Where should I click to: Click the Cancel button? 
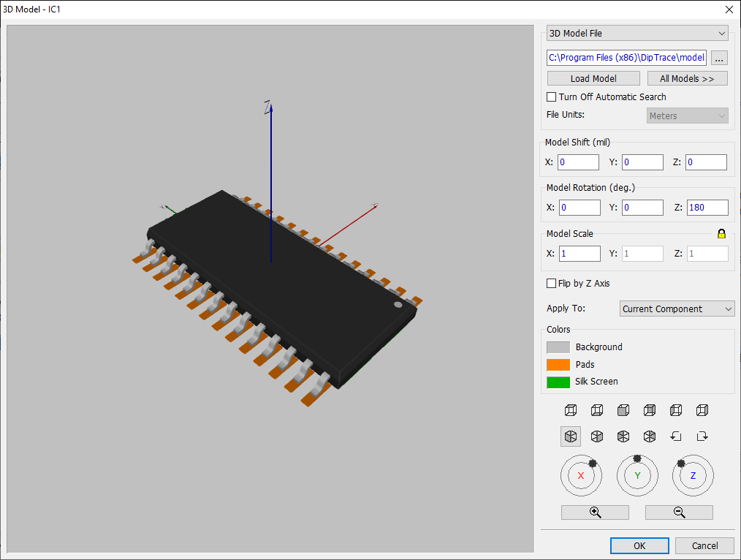704,545
